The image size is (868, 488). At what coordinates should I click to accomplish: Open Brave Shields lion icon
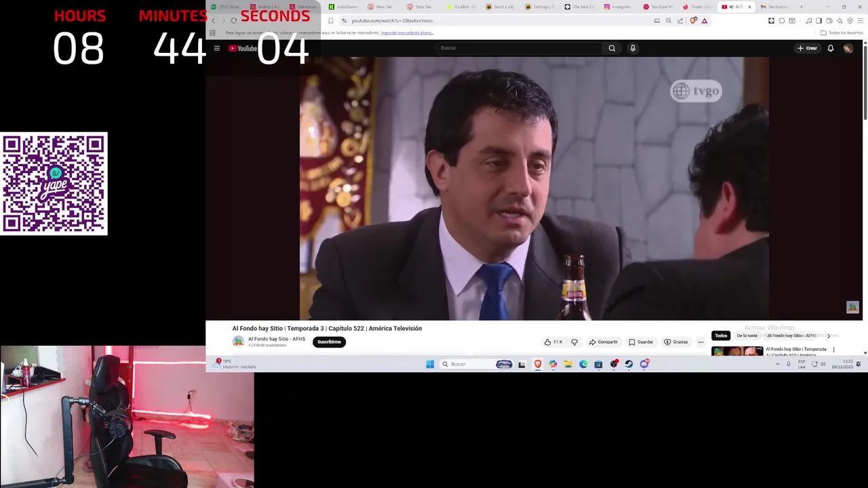pos(693,21)
